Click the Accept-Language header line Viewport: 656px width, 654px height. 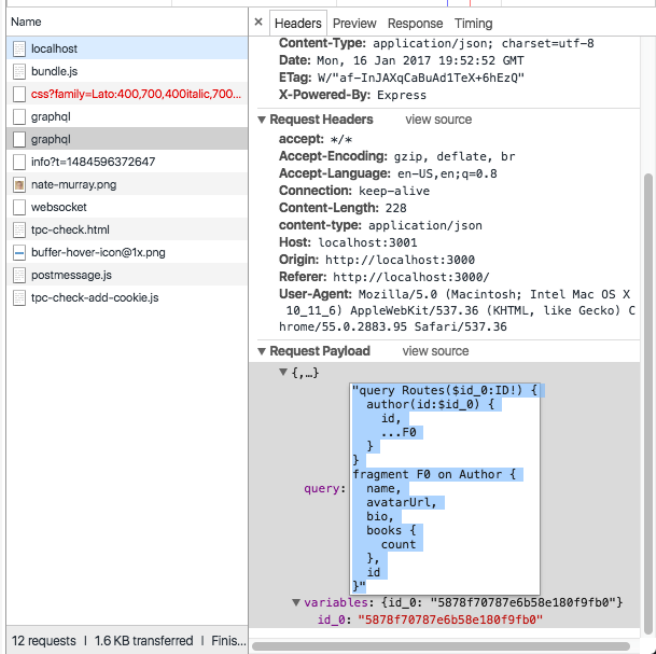[x=388, y=174]
